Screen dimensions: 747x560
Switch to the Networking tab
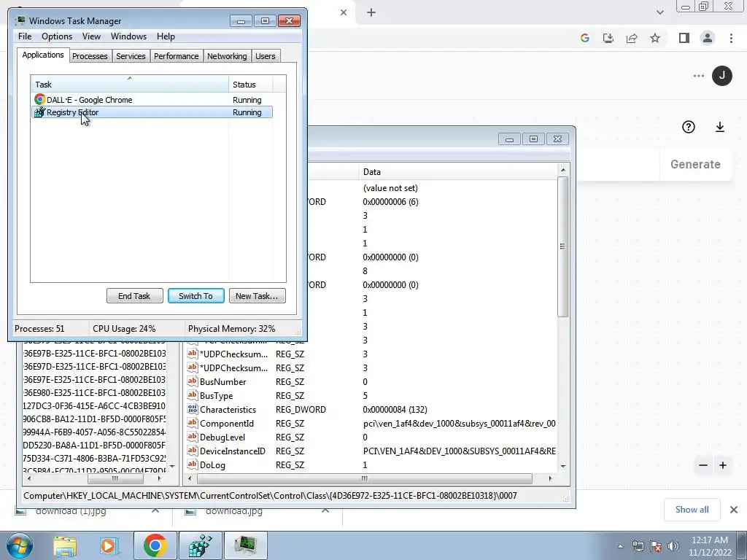point(227,56)
